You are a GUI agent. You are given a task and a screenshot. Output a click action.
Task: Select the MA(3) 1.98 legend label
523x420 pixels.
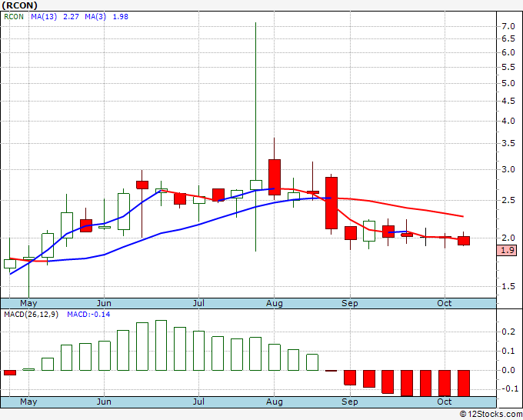pos(112,16)
